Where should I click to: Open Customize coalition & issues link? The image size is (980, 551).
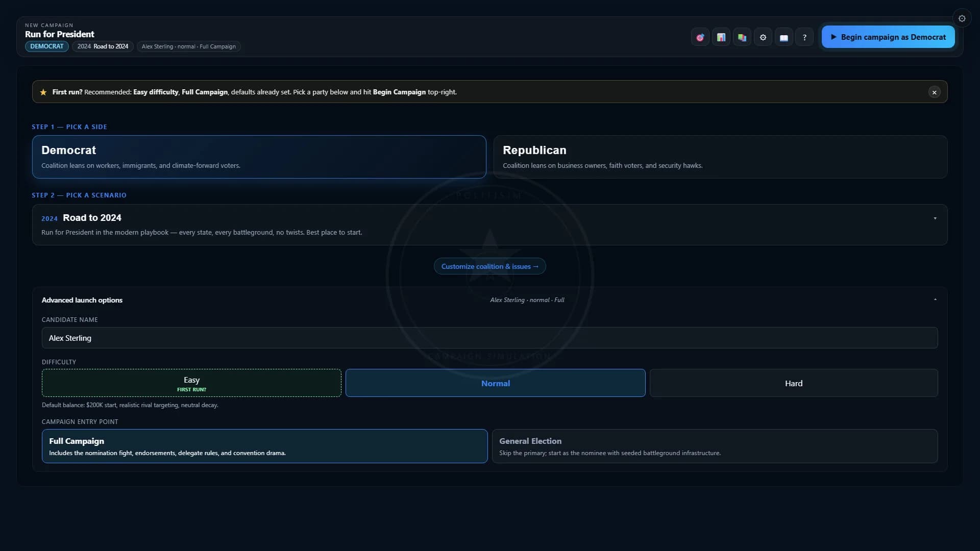(x=489, y=266)
